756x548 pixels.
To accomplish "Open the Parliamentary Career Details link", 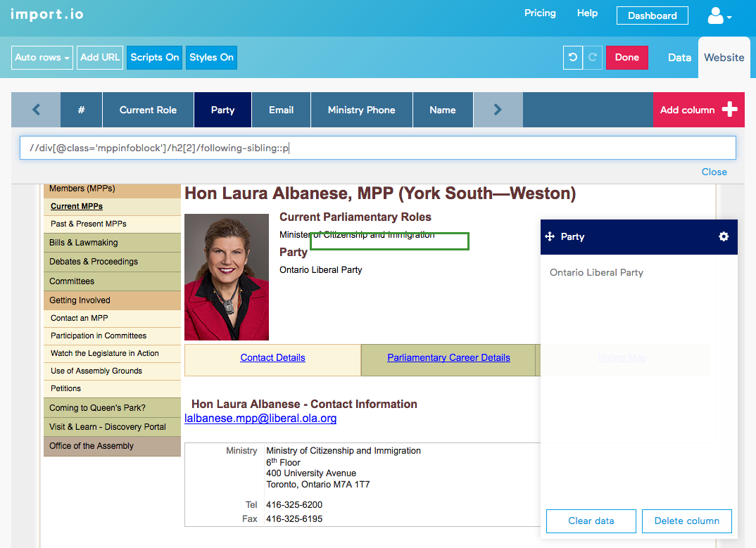I will click(x=448, y=357).
